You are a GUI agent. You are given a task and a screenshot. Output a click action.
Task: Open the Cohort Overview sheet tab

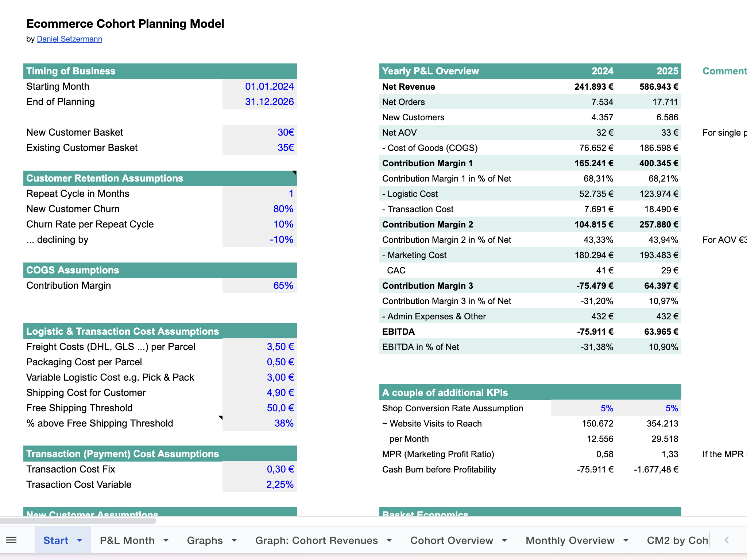coord(452,540)
